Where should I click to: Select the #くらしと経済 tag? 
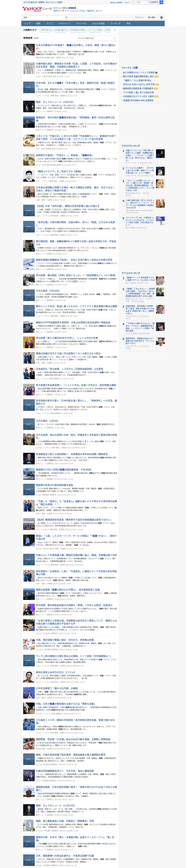coord(95,30)
